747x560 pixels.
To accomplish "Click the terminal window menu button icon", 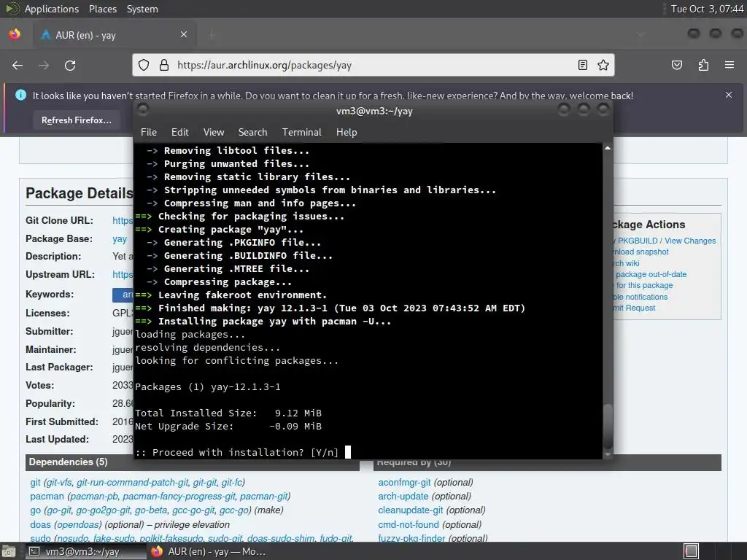I will point(143,109).
